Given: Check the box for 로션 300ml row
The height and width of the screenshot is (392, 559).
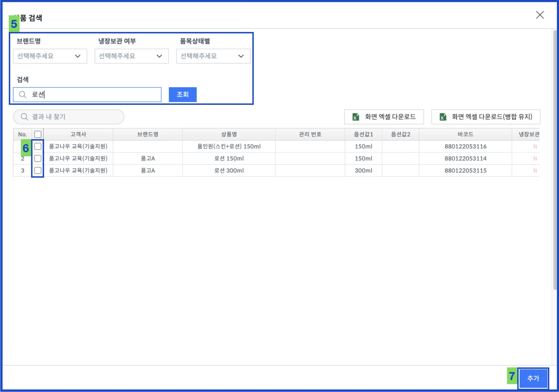Looking at the screenshot, I should click(x=38, y=170).
